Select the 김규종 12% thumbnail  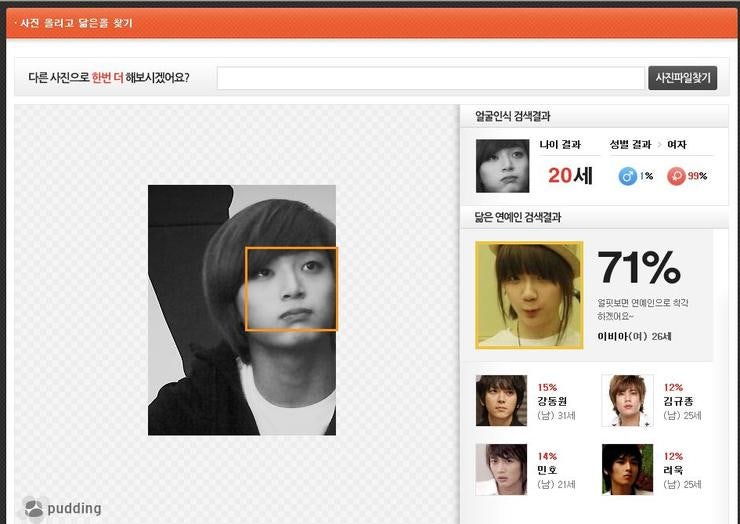[x=627, y=400]
